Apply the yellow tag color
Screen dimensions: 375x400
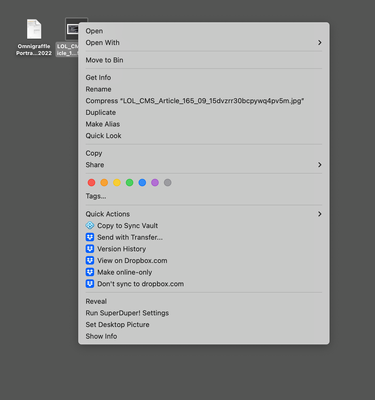(x=117, y=183)
